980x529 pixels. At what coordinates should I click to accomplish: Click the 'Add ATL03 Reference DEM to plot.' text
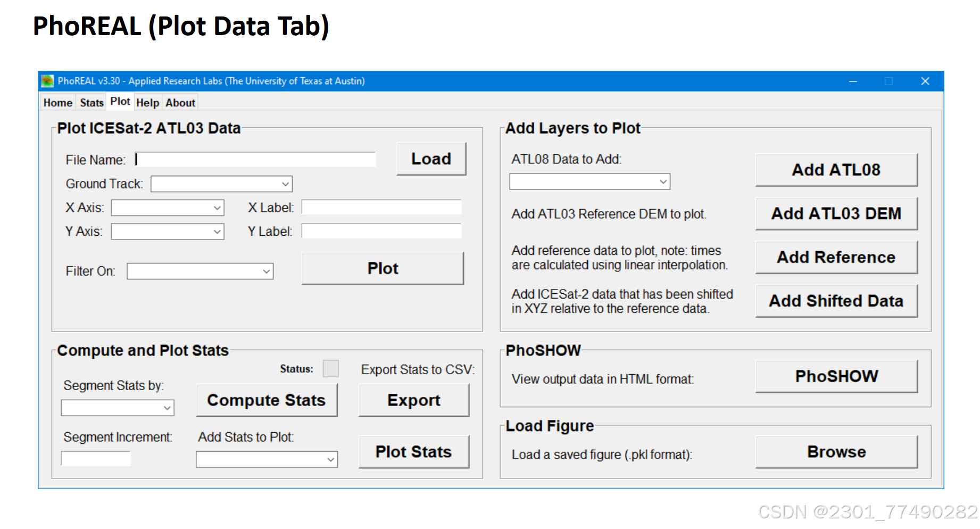pos(609,214)
